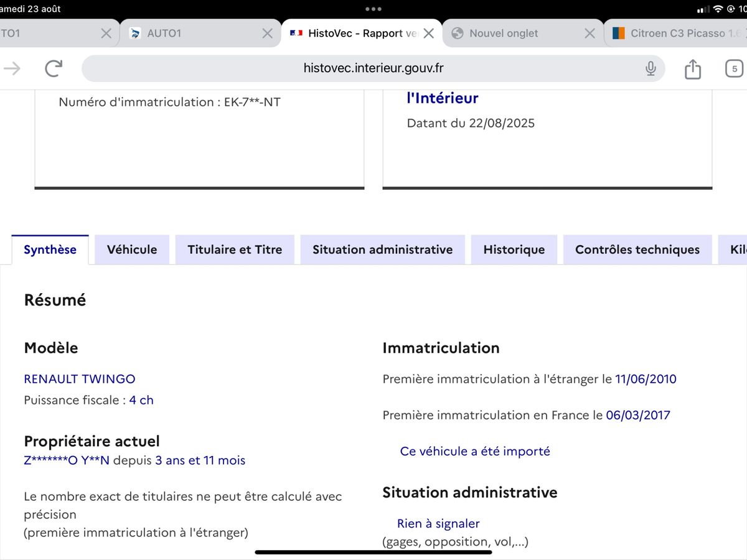Tap the microphone icon in address bar

tap(651, 68)
